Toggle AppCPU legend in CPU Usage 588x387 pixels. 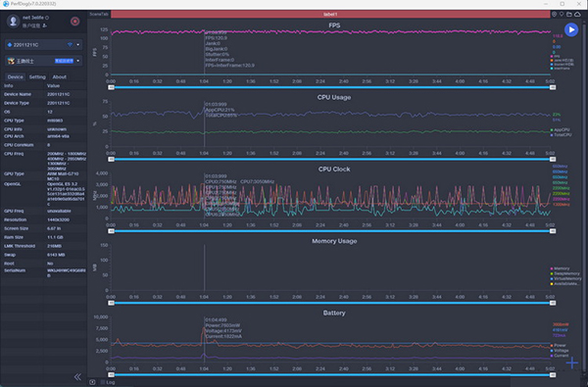[562, 129]
